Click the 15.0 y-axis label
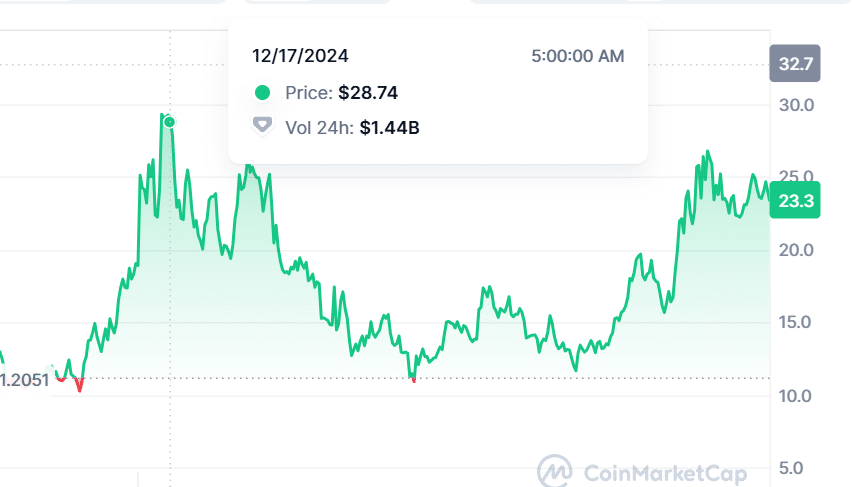Screen dimensions: 856x487 [796, 323]
